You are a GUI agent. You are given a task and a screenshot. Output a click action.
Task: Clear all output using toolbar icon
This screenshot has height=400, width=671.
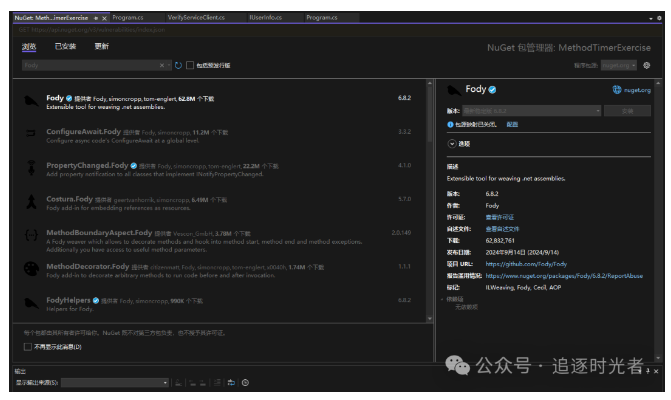[217, 383]
